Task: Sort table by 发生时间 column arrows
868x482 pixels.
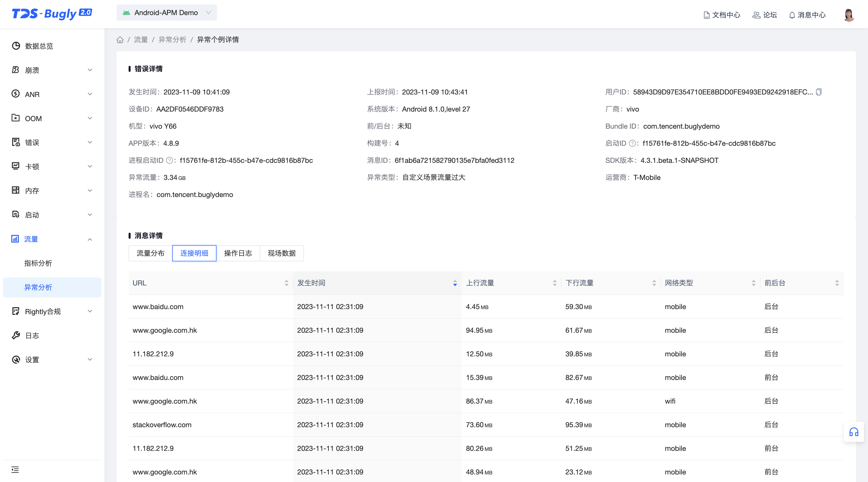Action: pyautogui.click(x=455, y=283)
